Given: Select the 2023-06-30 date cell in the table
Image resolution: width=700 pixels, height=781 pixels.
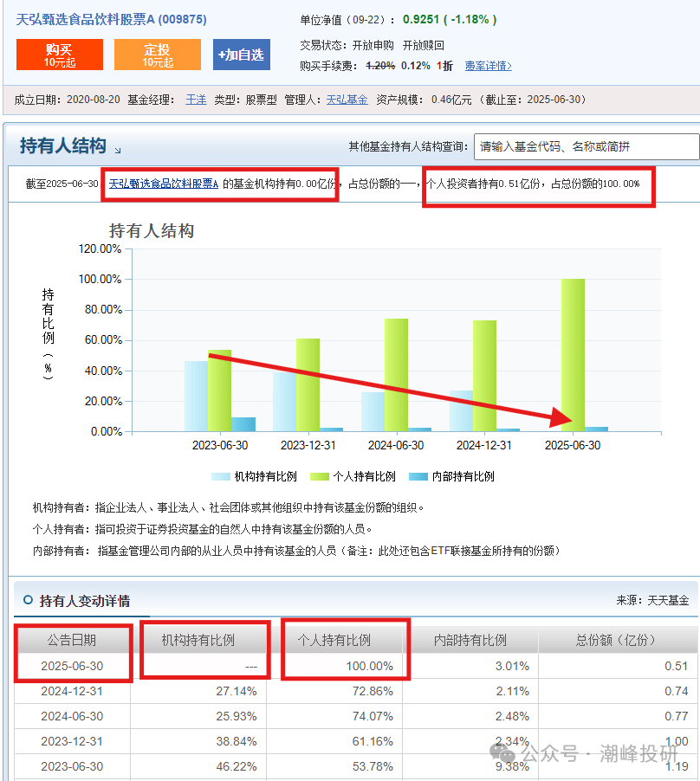Looking at the screenshot, I should click(72, 766).
